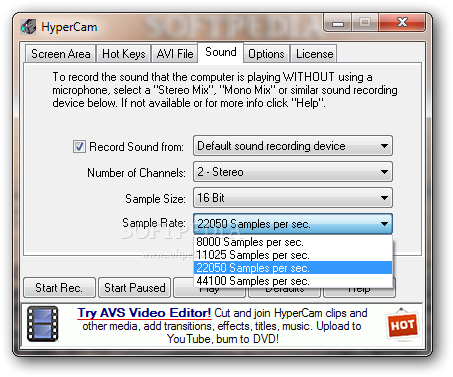Screen dimensions: 453x377
Task: Select 22050 Samples per sec. in the list
Action: tap(293, 268)
